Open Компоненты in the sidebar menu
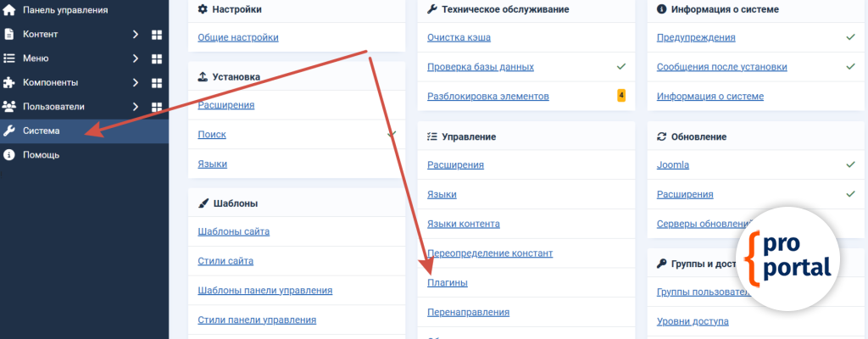The image size is (868, 339). 50,83
